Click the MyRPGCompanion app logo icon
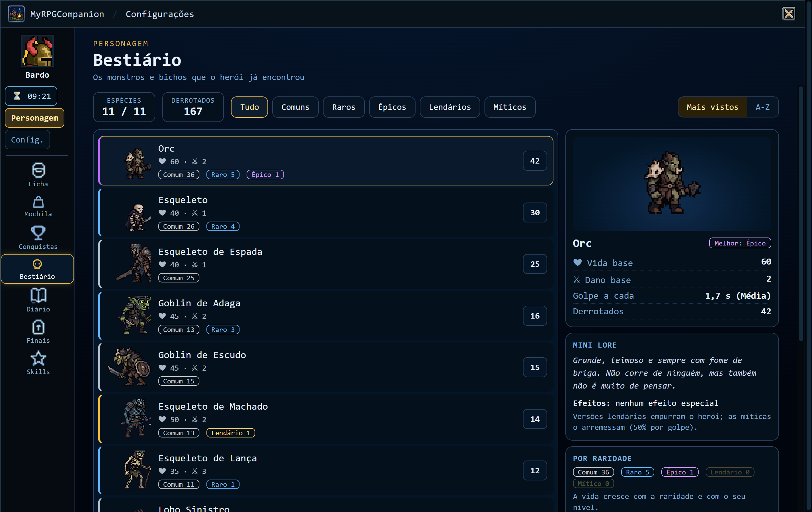 pyautogui.click(x=16, y=14)
